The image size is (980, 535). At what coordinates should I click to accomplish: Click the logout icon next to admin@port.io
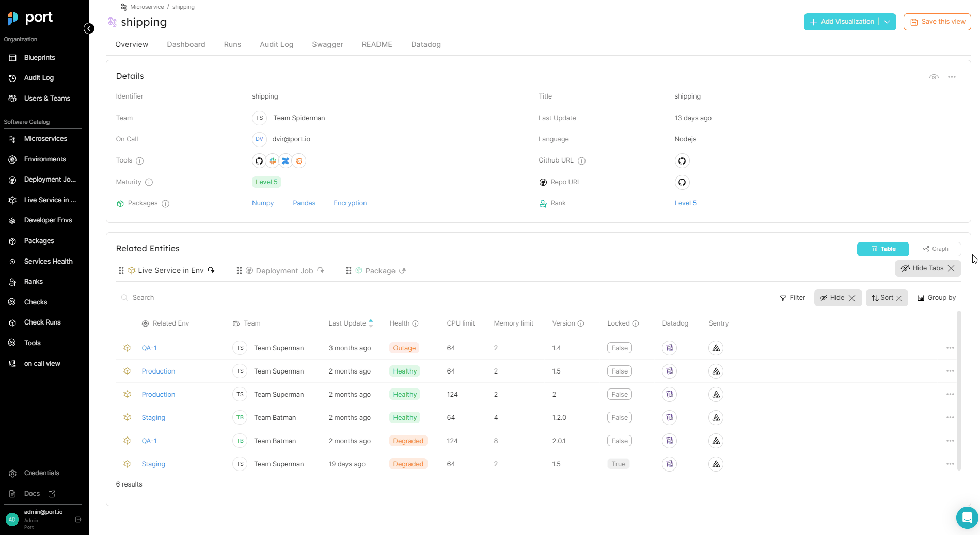[x=78, y=520]
